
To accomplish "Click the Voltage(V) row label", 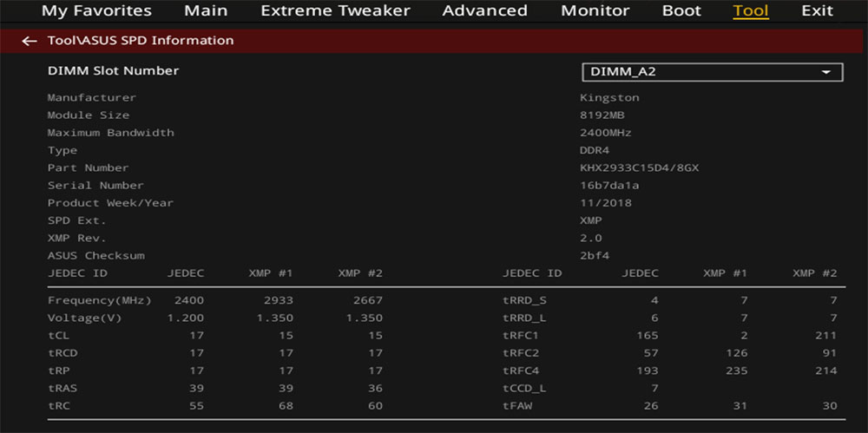I will 84,318.
